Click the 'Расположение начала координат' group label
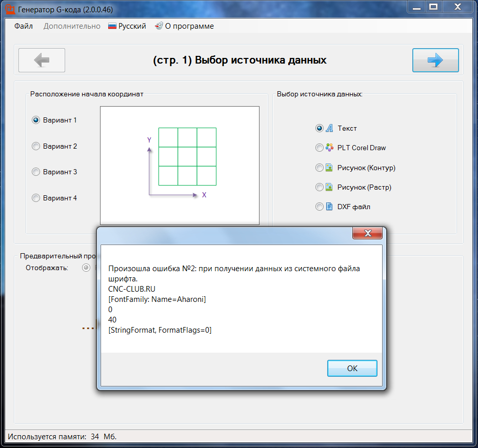The width and height of the screenshot is (478, 448). (87, 94)
